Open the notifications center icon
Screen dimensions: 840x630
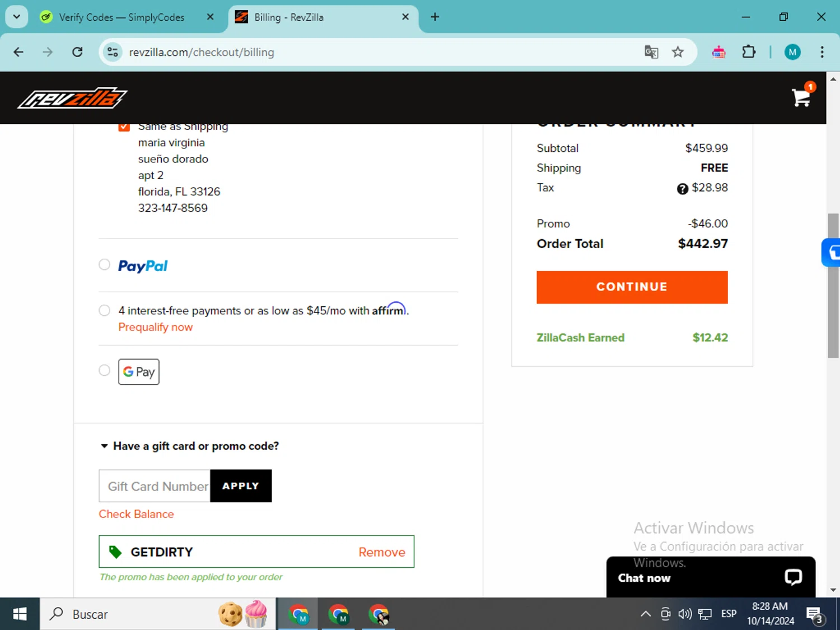click(x=815, y=615)
